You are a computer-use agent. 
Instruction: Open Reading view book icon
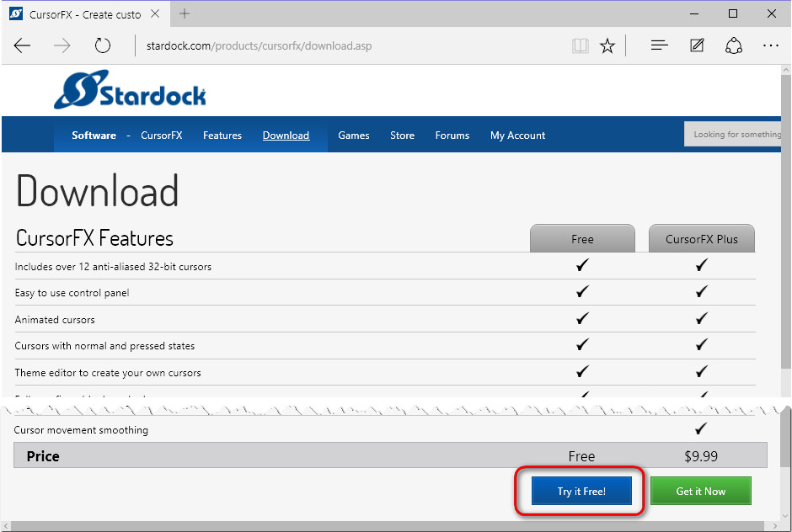point(580,46)
